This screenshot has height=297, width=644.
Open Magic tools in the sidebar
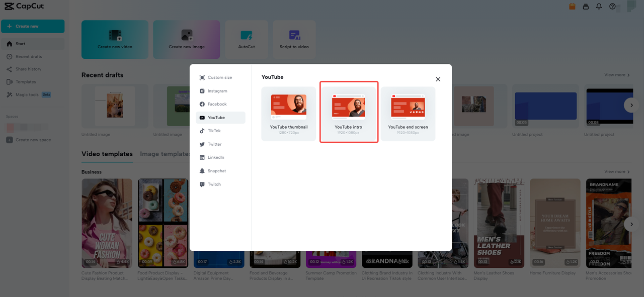pos(33,94)
